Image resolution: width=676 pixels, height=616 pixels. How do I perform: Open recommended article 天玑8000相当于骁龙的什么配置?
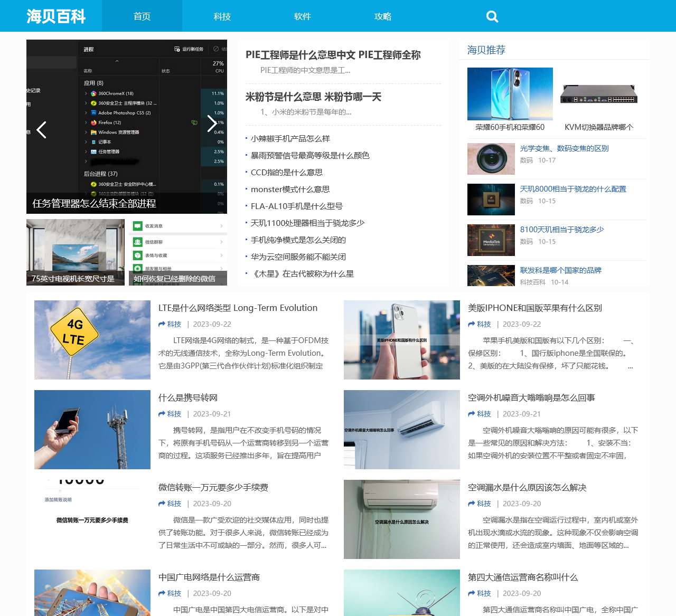tap(573, 189)
